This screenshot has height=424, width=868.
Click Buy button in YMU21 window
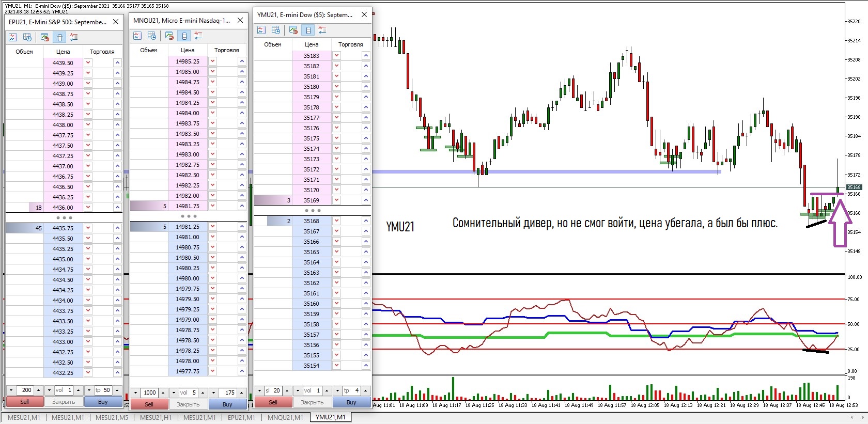click(351, 402)
